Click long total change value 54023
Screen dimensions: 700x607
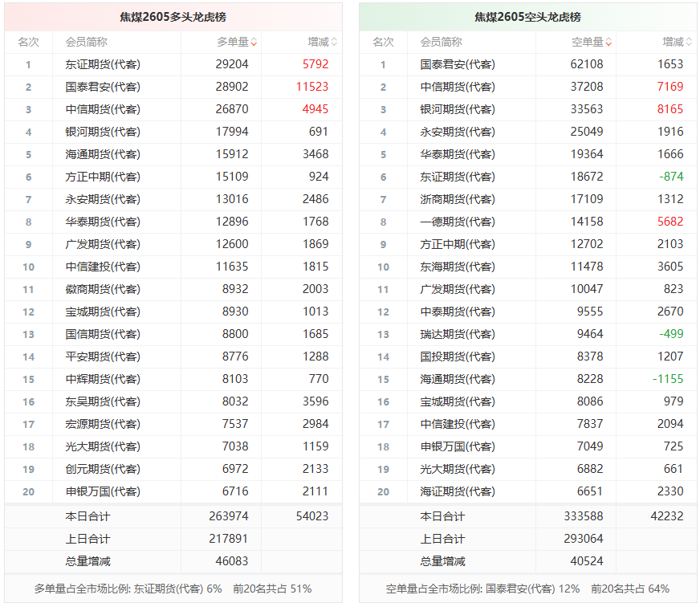point(312,516)
